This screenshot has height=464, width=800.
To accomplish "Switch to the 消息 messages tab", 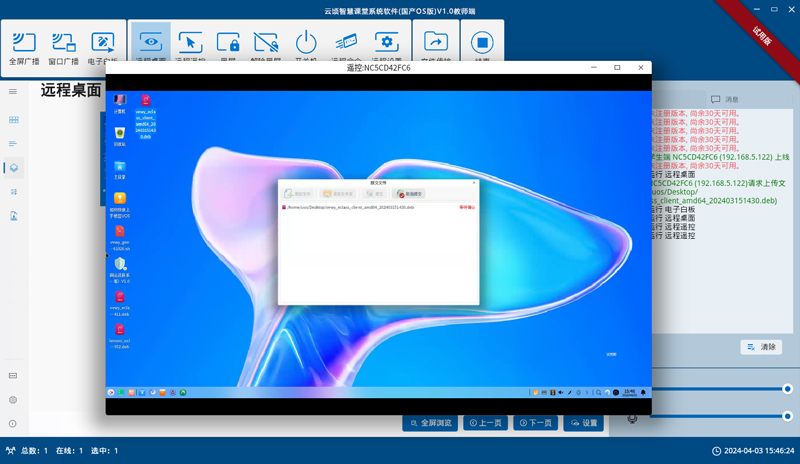I will [x=725, y=100].
